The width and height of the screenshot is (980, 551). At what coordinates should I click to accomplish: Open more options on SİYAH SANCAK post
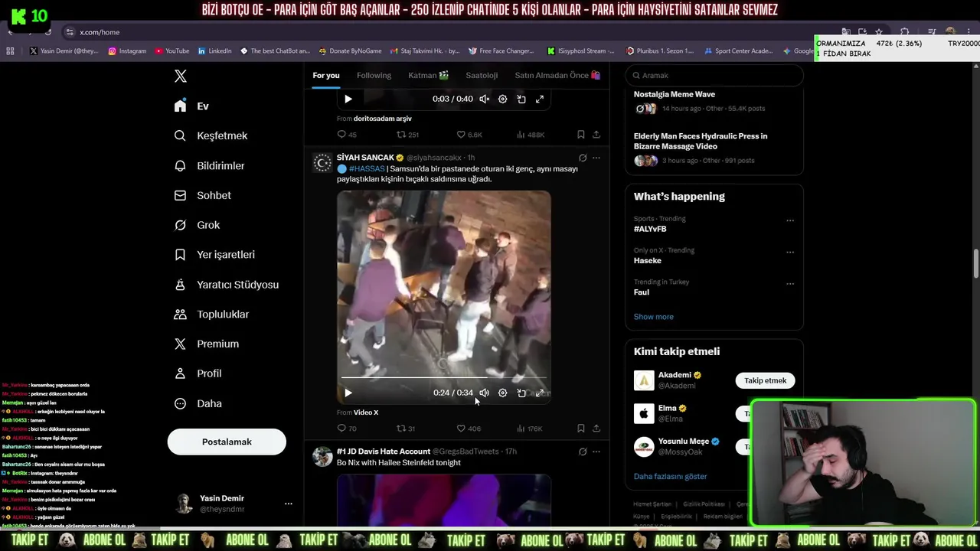tap(596, 158)
